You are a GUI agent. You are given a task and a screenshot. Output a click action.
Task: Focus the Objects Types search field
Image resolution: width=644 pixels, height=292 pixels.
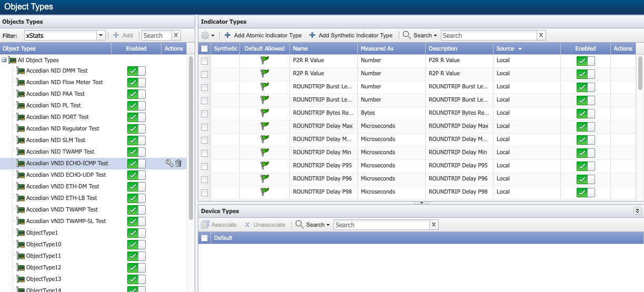coord(156,35)
